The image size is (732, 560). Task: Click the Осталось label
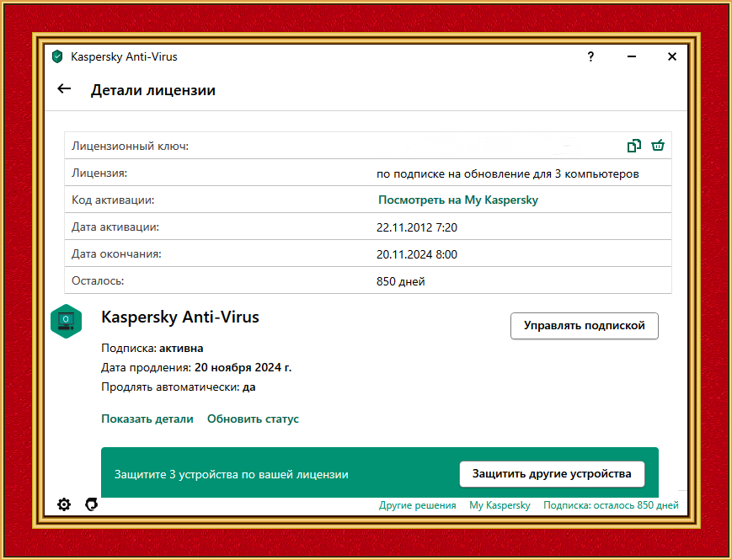click(x=98, y=281)
